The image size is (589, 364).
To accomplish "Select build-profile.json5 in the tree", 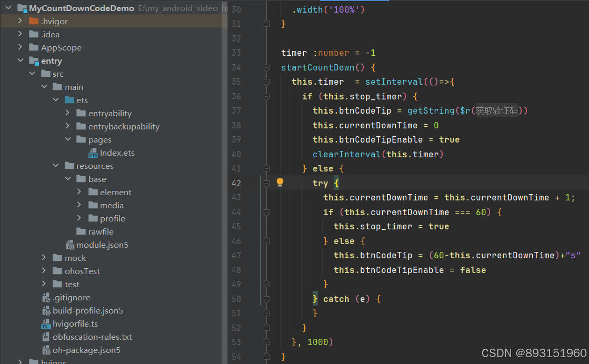I will tap(87, 310).
